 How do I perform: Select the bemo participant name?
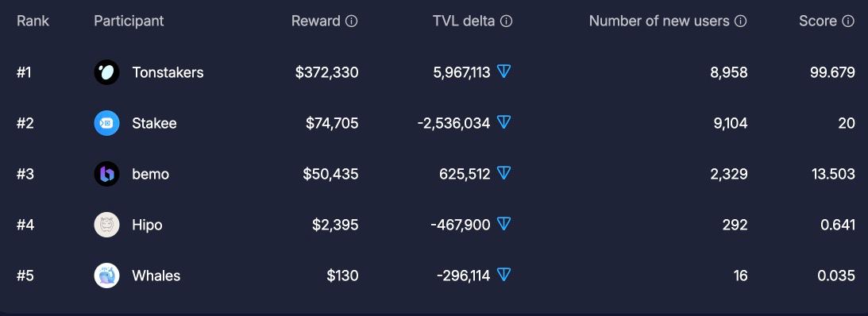pos(151,174)
